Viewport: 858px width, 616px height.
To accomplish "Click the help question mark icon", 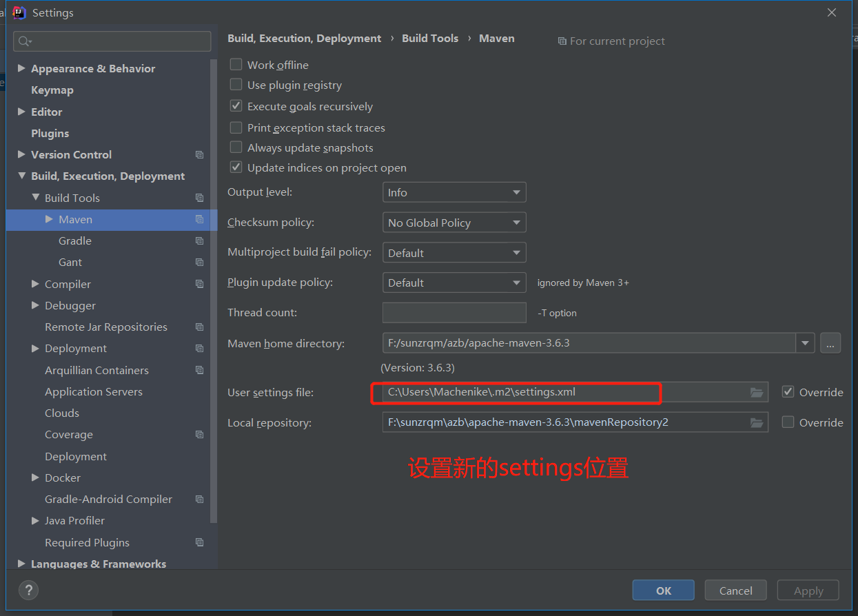I will tap(28, 590).
